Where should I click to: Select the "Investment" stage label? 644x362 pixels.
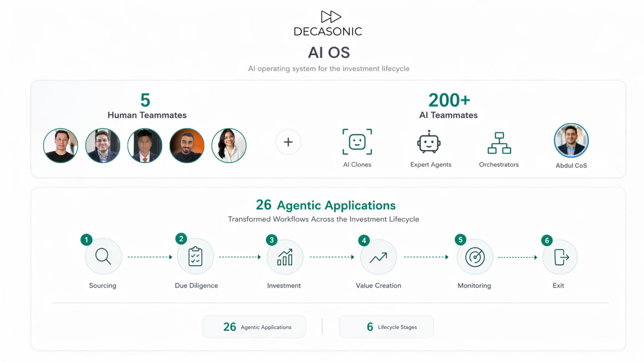coord(284,285)
